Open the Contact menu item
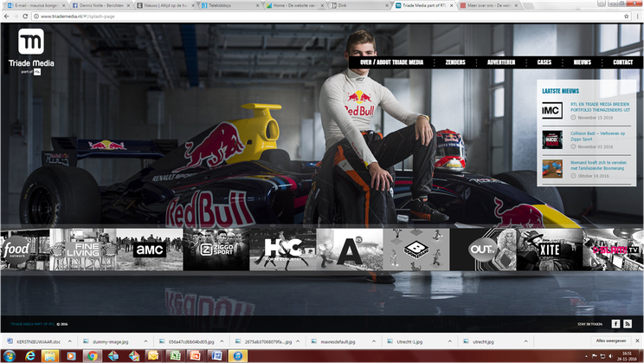 (x=622, y=62)
